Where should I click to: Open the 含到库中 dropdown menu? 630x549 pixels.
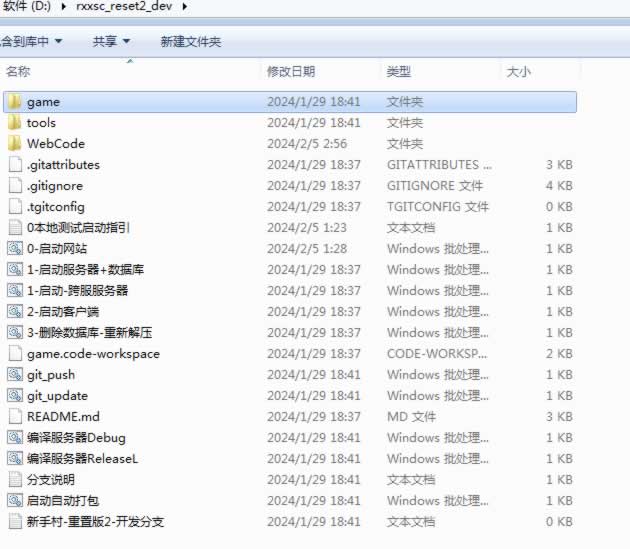[31, 41]
